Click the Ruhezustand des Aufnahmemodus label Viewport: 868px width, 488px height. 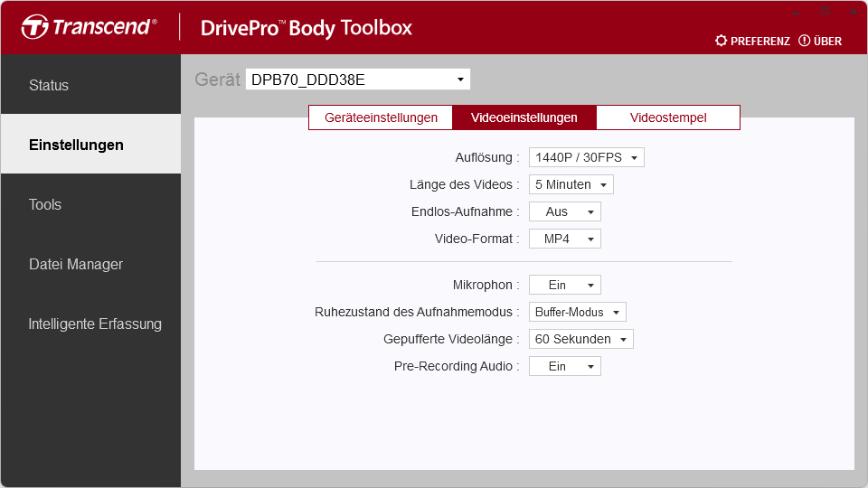pyautogui.click(x=417, y=312)
